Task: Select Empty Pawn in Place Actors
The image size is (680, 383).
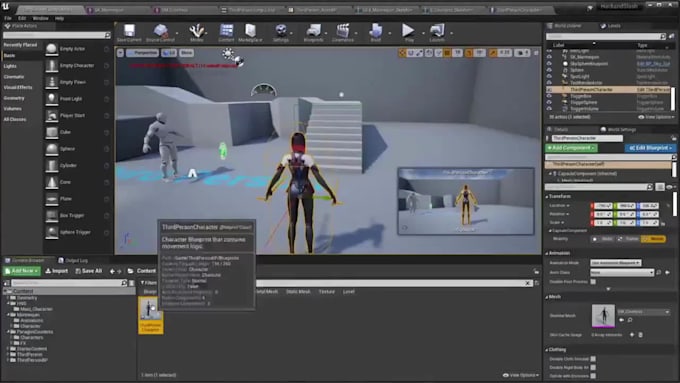Action: [x=78, y=82]
